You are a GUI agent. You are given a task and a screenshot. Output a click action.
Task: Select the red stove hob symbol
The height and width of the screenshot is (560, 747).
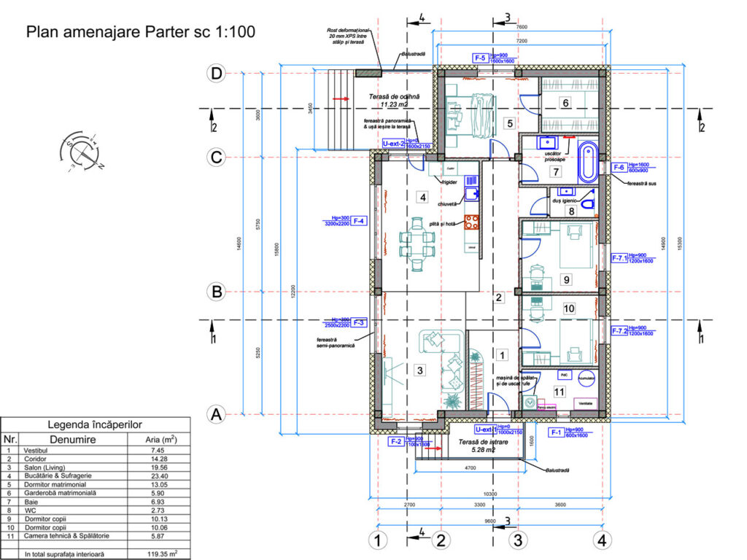coord(472,222)
